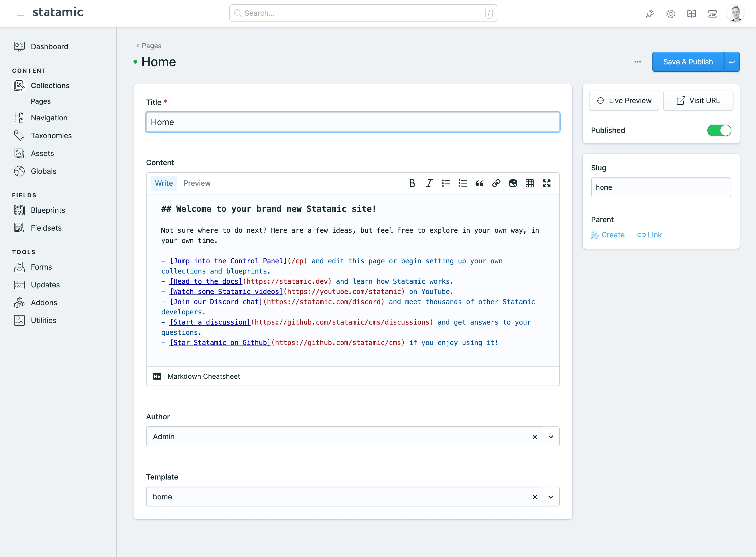Image resolution: width=756 pixels, height=557 pixels.
Task: Click the Live Preview button
Action: 624,101
